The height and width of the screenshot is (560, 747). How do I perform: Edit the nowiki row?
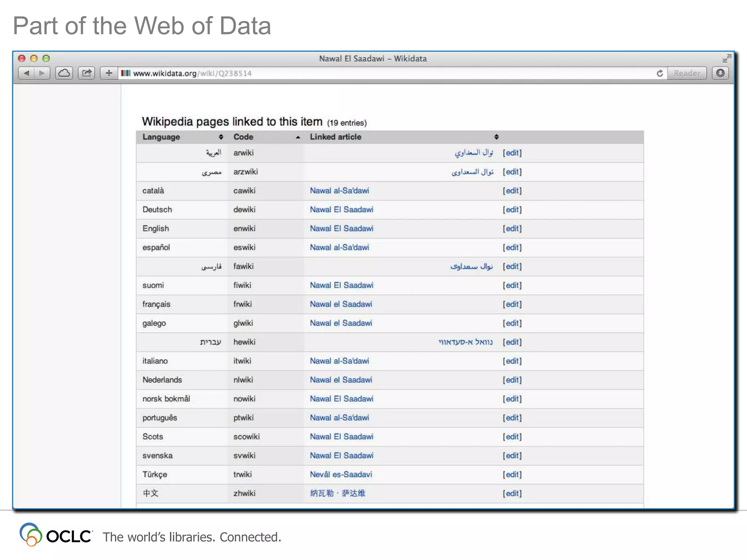click(512, 399)
